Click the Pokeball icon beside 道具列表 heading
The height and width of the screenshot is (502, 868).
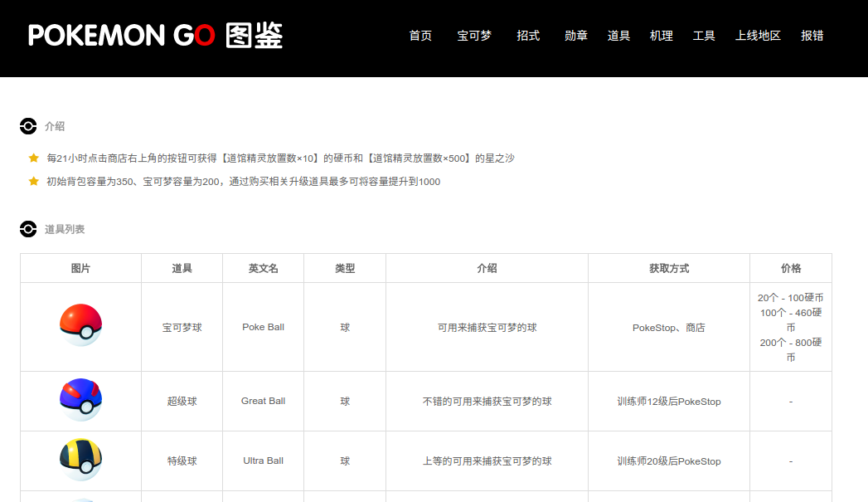(28, 229)
